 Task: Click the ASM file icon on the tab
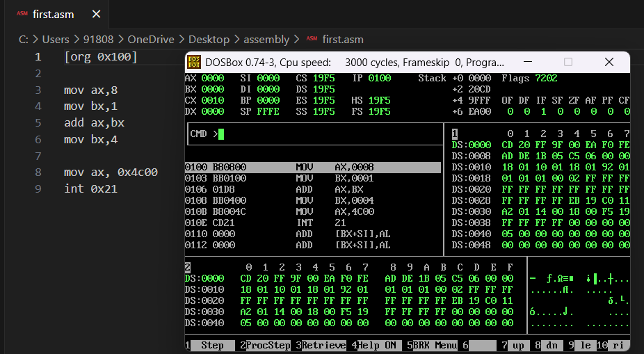click(x=22, y=14)
